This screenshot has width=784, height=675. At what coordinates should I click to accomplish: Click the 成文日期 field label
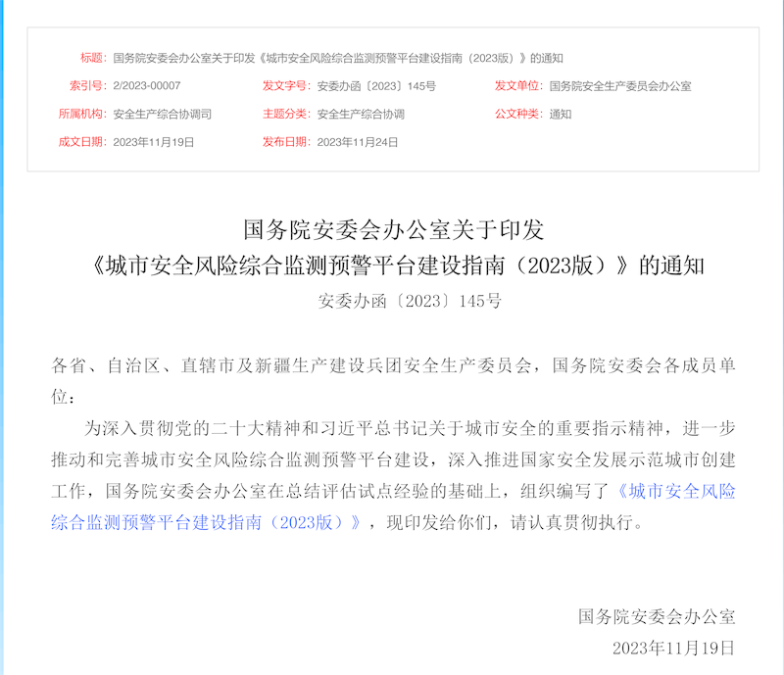tap(82, 142)
